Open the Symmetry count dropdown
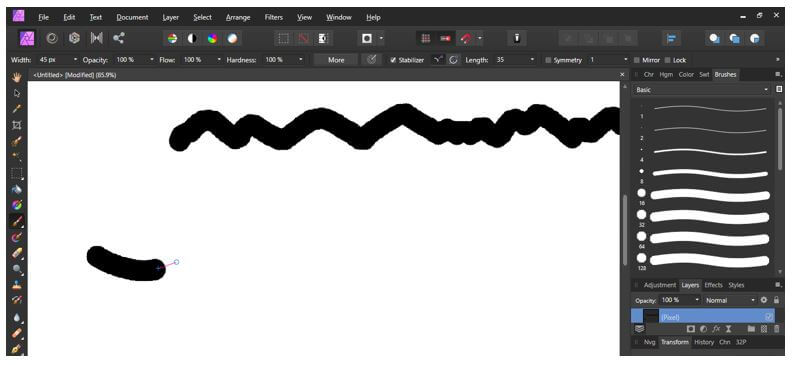The height and width of the screenshot is (365, 793). [626, 60]
